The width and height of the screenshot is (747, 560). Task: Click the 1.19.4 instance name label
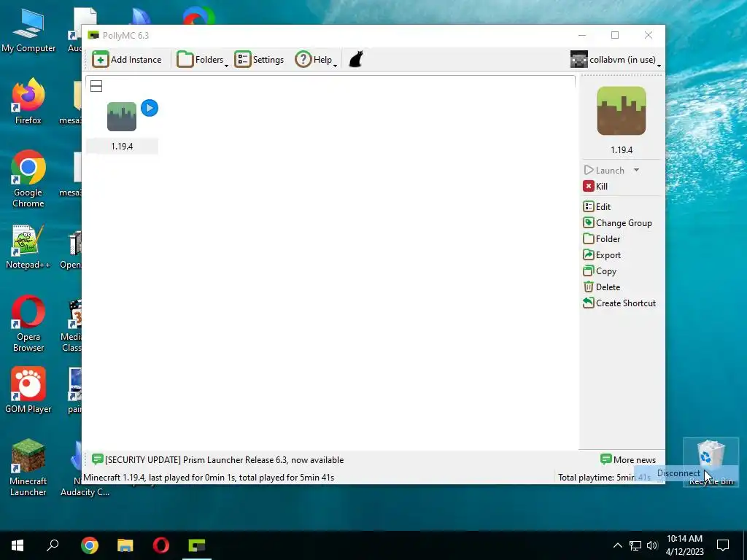[122, 146]
